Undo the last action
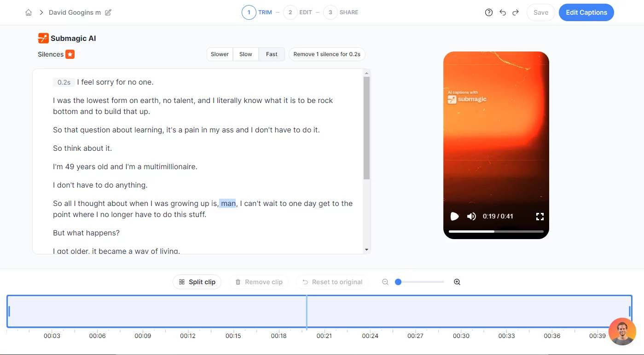644x355 pixels. (503, 12)
